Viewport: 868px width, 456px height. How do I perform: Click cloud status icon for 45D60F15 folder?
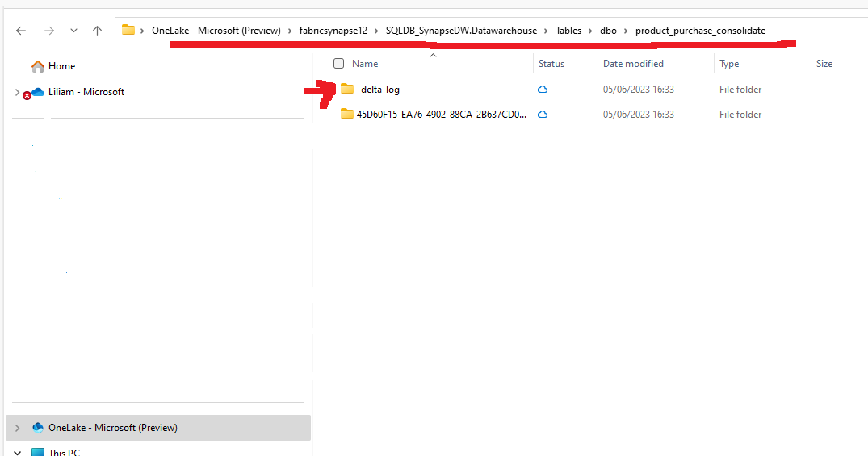coord(543,115)
